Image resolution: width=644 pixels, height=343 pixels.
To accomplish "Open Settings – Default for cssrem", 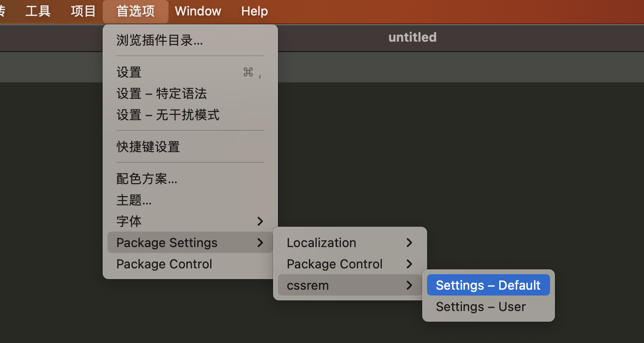I will tap(488, 285).
